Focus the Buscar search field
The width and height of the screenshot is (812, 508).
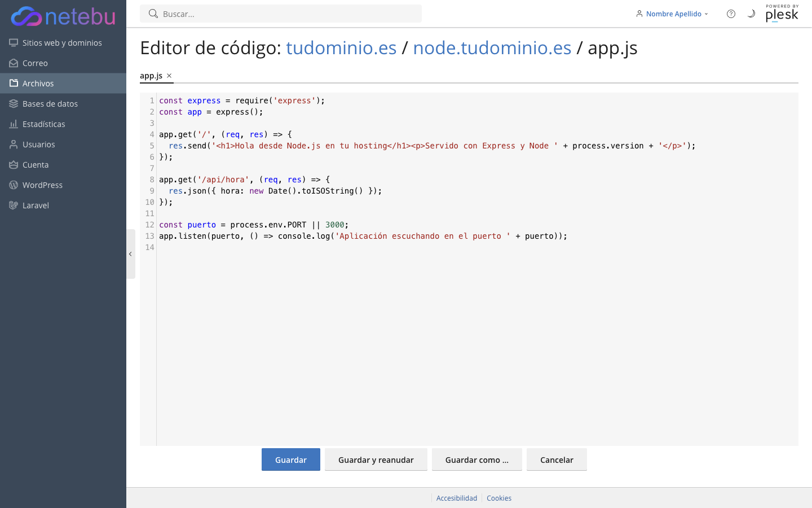click(281, 14)
